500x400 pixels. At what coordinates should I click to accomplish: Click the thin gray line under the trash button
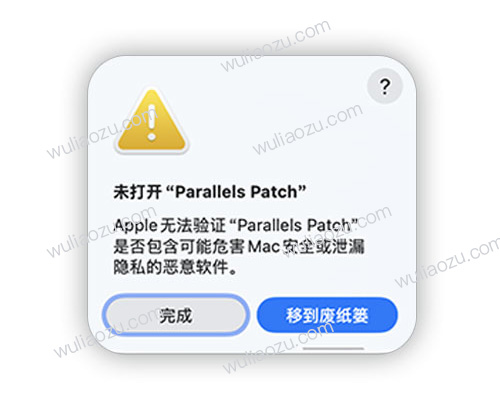(333, 348)
